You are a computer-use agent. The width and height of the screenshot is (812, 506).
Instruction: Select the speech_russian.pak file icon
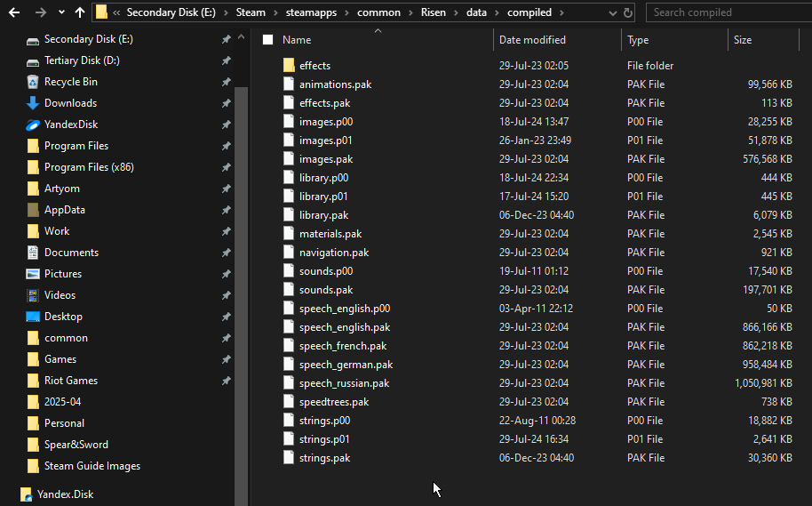[x=289, y=382]
